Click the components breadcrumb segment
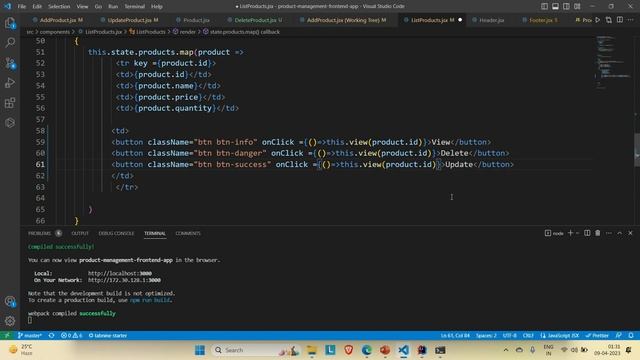The height and width of the screenshot is (360, 640). click(x=55, y=31)
